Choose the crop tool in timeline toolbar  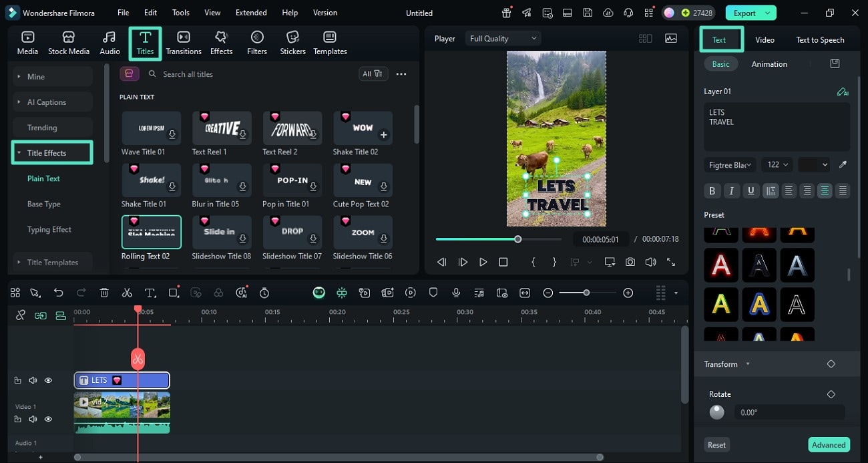(x=174, y=293)
